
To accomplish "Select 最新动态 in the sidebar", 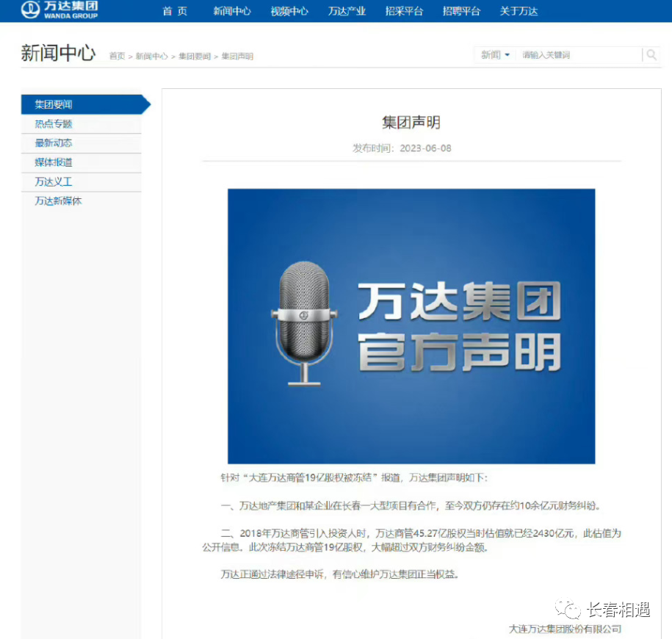I will 81,143.
